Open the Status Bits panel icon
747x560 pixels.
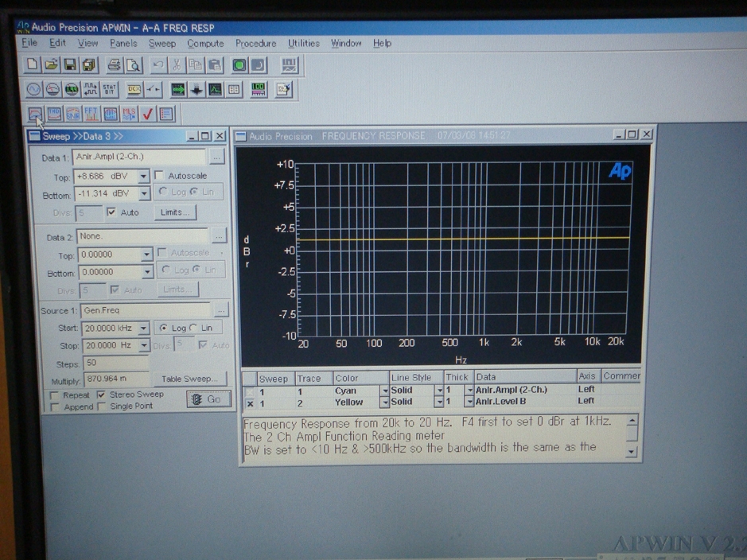(109, 89)
